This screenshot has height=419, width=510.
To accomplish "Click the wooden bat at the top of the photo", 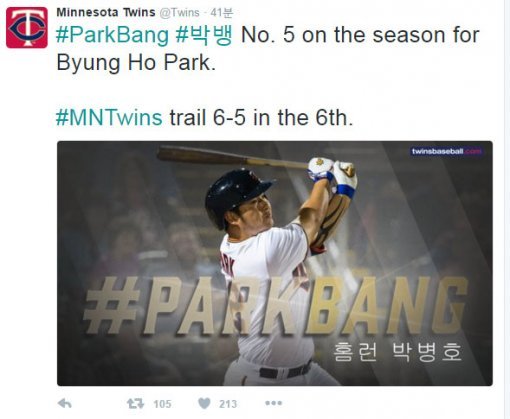I will coord(233,157).
